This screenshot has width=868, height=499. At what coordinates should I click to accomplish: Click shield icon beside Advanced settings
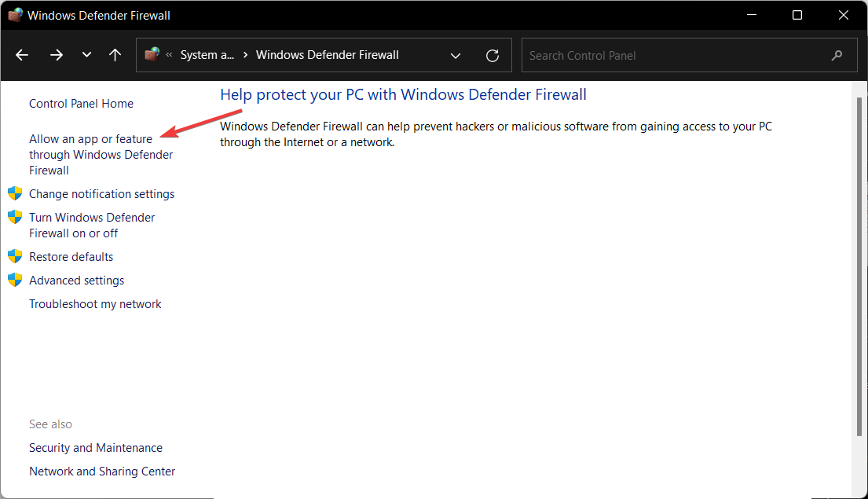15,280
